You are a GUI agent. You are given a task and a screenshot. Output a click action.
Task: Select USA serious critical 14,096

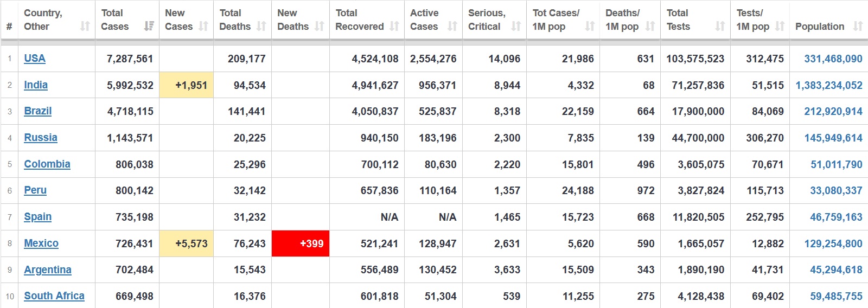tap(505, 59)
